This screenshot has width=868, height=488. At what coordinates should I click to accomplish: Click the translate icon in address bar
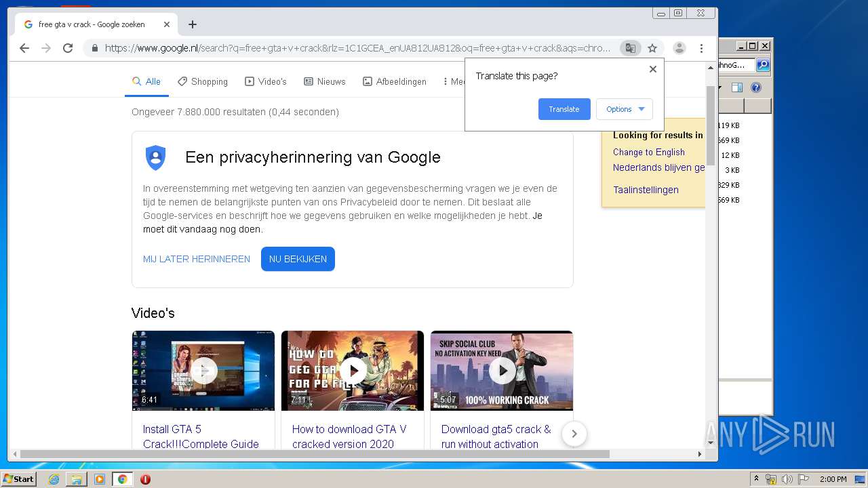(x=631, y=48)
